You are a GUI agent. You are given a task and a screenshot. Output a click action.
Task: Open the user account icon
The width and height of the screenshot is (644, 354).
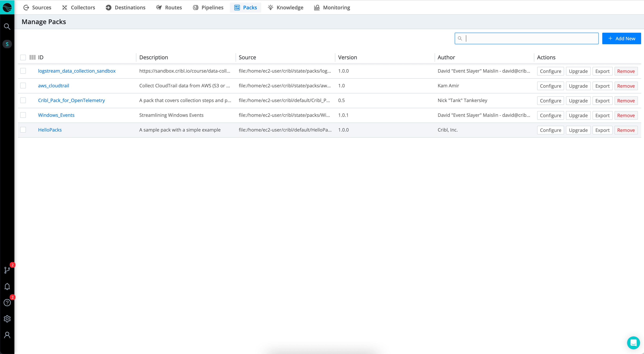[7, 335]
